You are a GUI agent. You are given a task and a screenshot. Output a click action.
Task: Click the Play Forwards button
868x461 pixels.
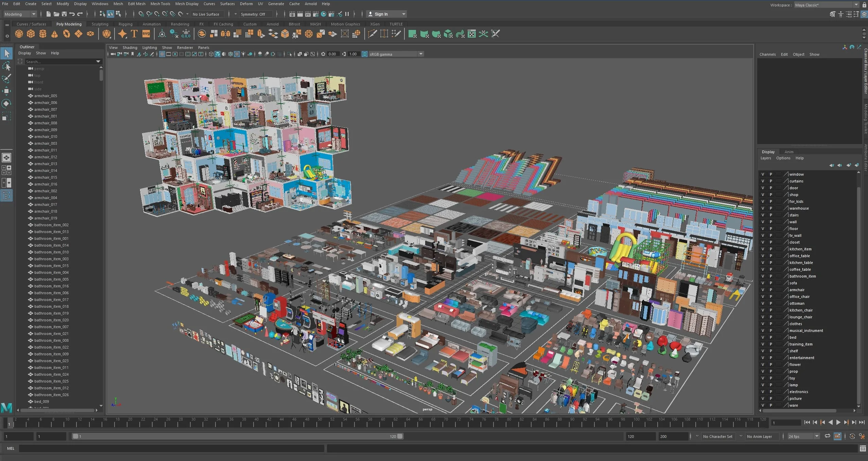838,422
